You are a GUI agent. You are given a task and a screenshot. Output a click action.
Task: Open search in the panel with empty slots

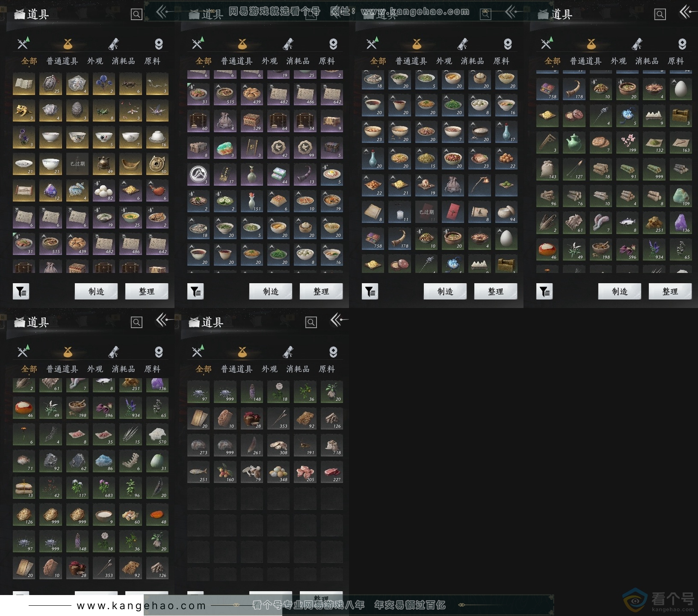311,323
